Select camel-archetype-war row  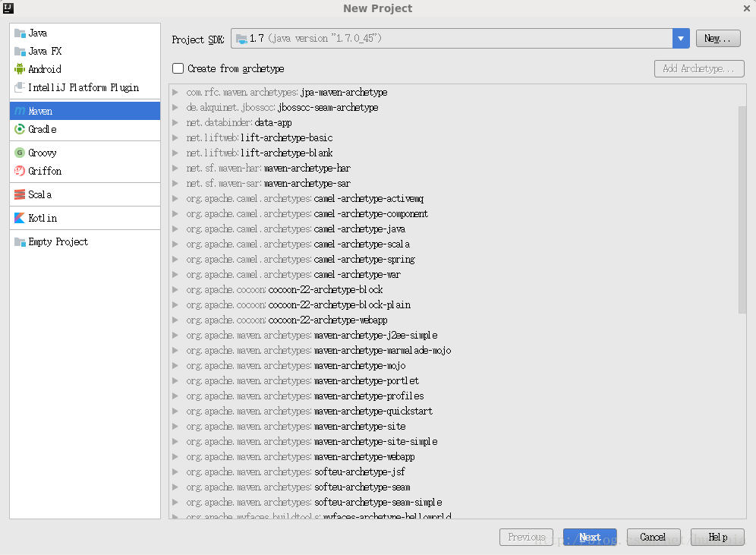pos(454,274)
